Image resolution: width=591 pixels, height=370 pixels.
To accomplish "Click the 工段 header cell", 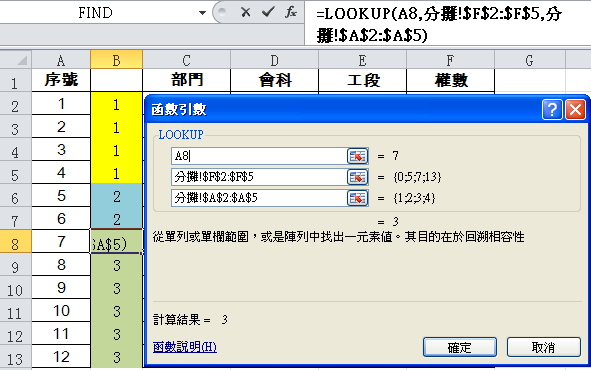I will click(x=363, y=80).
